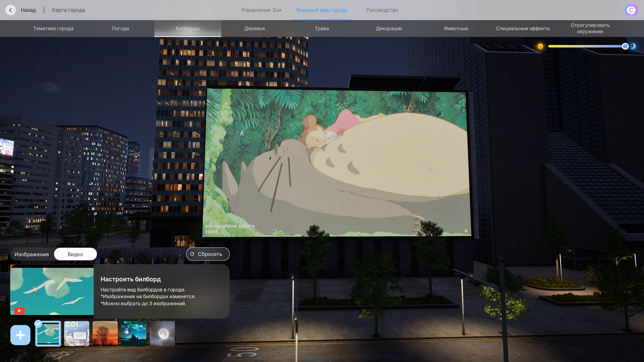Go back via Назад label
The width and height of the screenshot is (644, 362).
[x=28, y=10]
